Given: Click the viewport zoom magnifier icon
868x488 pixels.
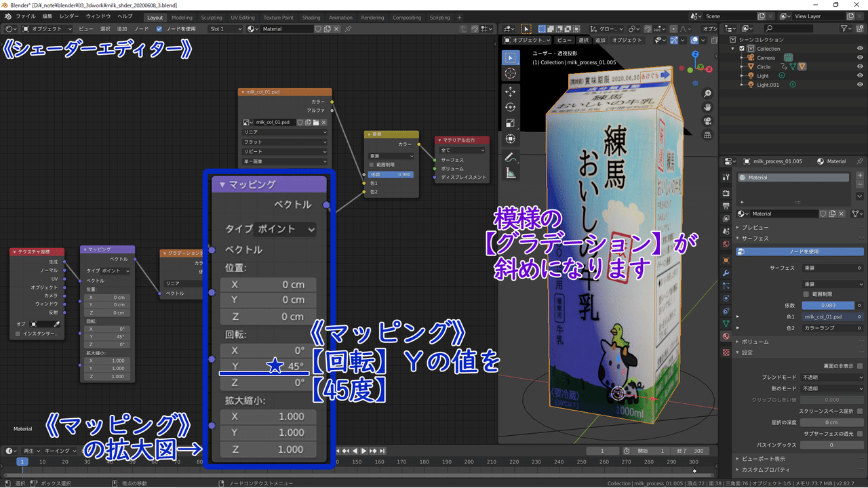Looking at the screenshot, I should tap(707, 94).
